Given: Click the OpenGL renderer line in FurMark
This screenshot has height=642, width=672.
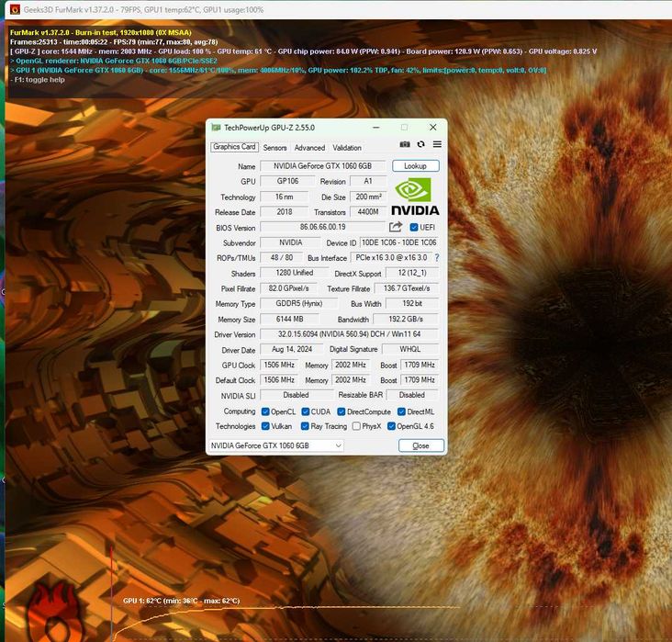Looking at the screenshot, I should click(114, 61).
